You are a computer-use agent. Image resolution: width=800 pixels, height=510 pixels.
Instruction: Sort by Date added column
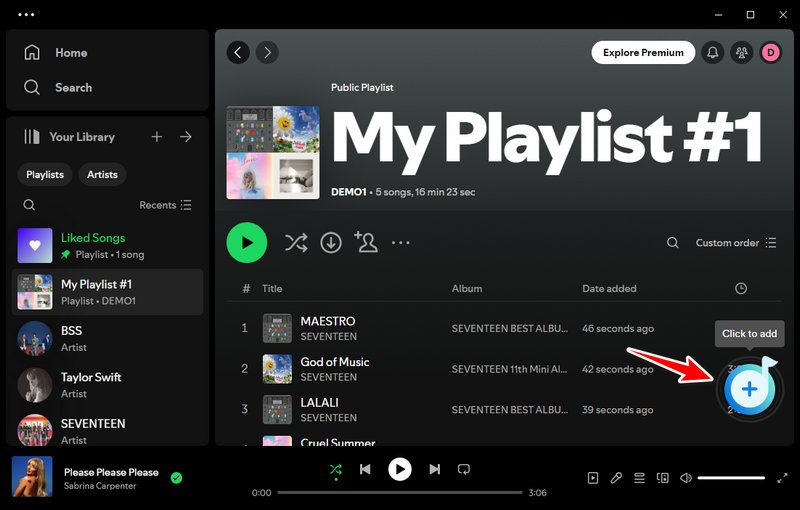click(x=609, y=289)
